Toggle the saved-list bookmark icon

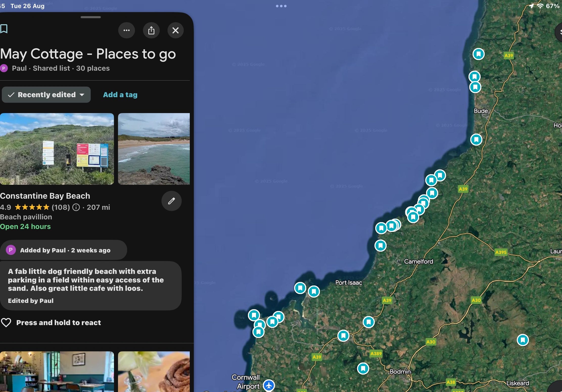tap(4, 29)
